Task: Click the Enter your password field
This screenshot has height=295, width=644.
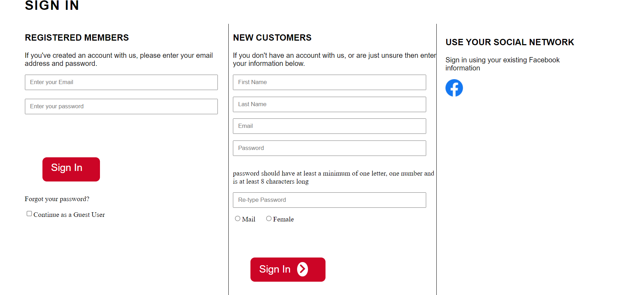Action: pyautogui.click(x=121, y=107)
